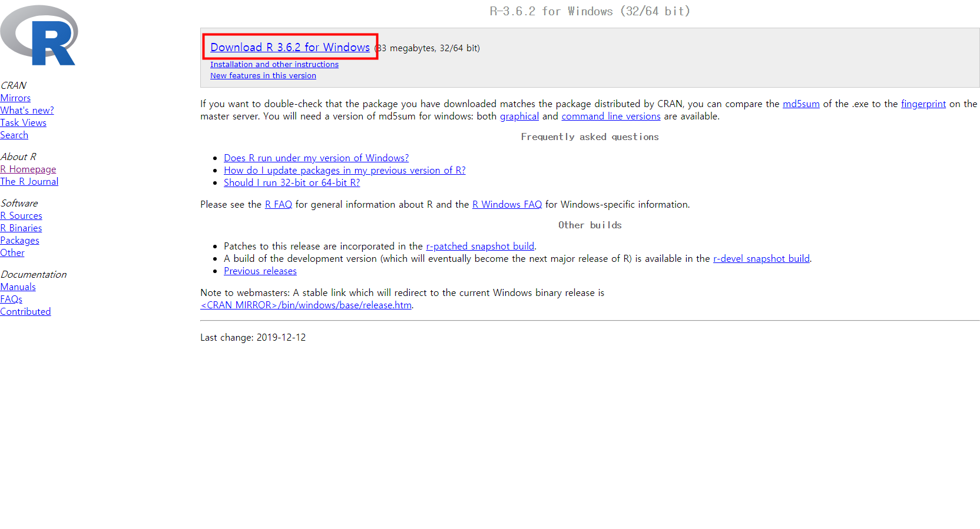The width and height of the screenshot is (980, 529).
Task: Click the 'Other builds' heading
Action: [x=590, y=225]
